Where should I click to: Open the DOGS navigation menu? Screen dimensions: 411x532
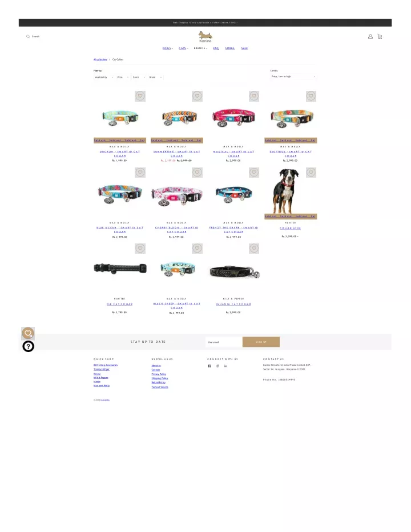pos(167,48)
